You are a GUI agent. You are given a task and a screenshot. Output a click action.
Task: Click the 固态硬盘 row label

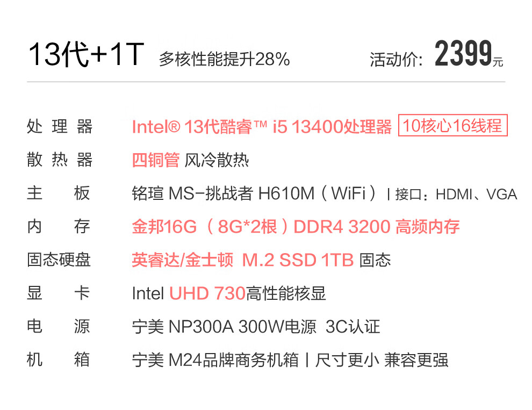click(x=59, y=260)
